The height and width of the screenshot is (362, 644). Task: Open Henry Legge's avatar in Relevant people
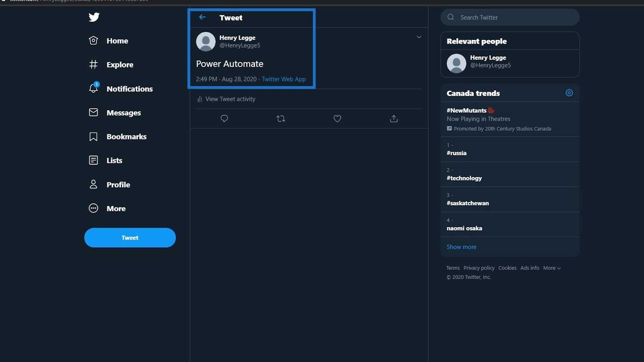pyautogui.click(x=456, y=63)
